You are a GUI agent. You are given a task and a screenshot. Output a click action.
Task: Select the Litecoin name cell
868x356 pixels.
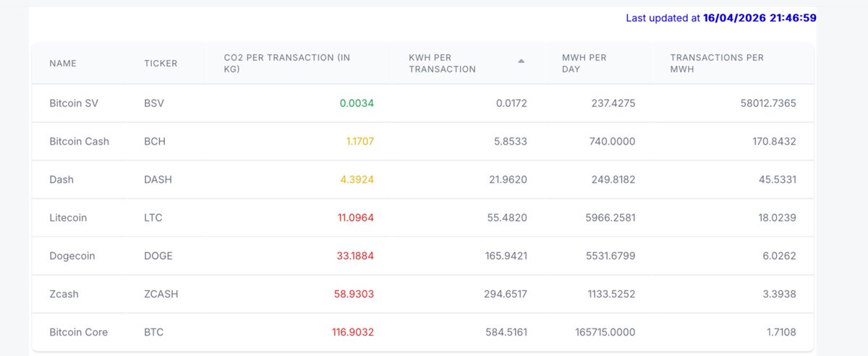point(68,218)
